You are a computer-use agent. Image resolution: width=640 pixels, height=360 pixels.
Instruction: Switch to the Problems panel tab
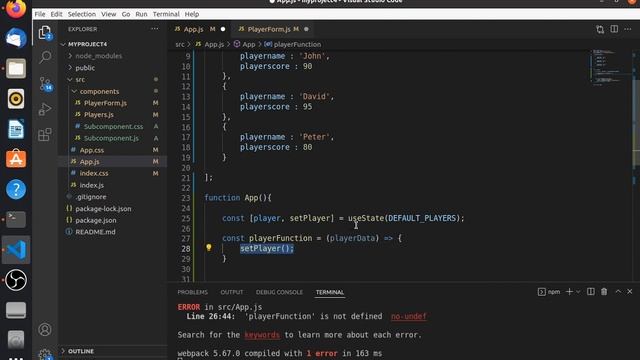[193, 292]
